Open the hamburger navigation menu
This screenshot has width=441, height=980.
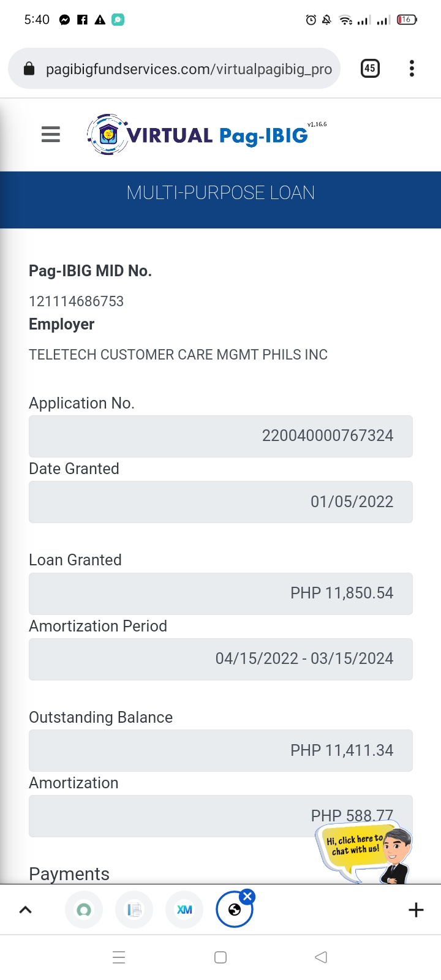coord(51,134)
